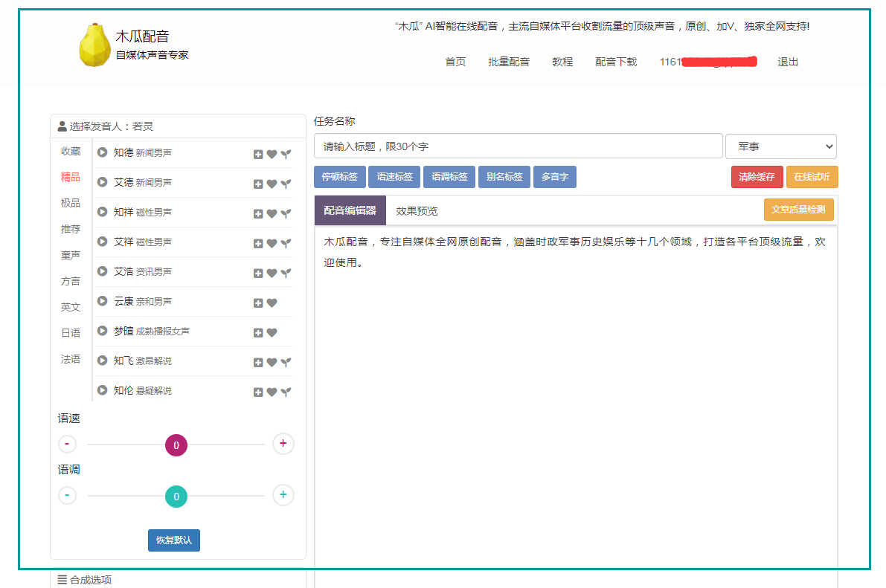The height and width of the screenshot is (588, 886).
Task: Toggle the heart favorite for 艾浩
Action: [x=272, y=273]
